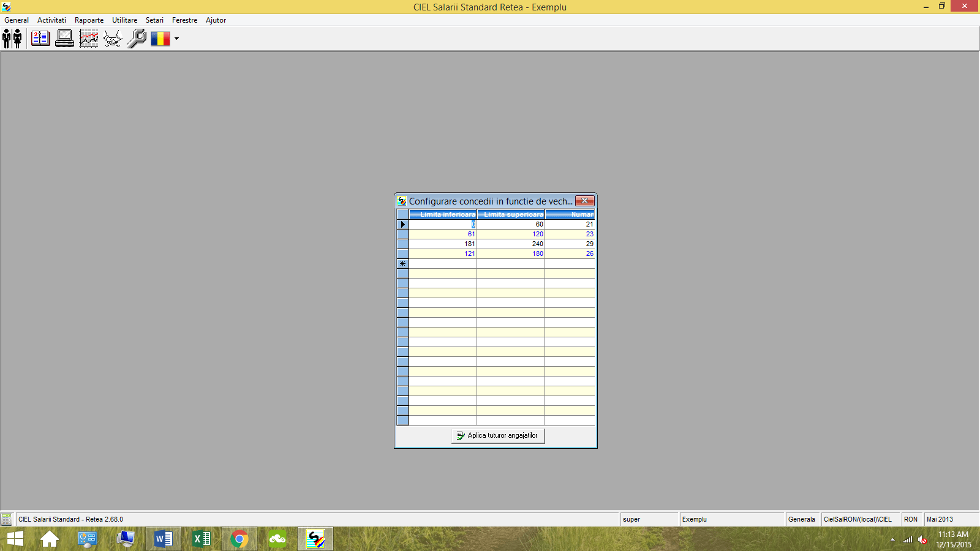Click the network signal tray icon

[x=908, y=539]
